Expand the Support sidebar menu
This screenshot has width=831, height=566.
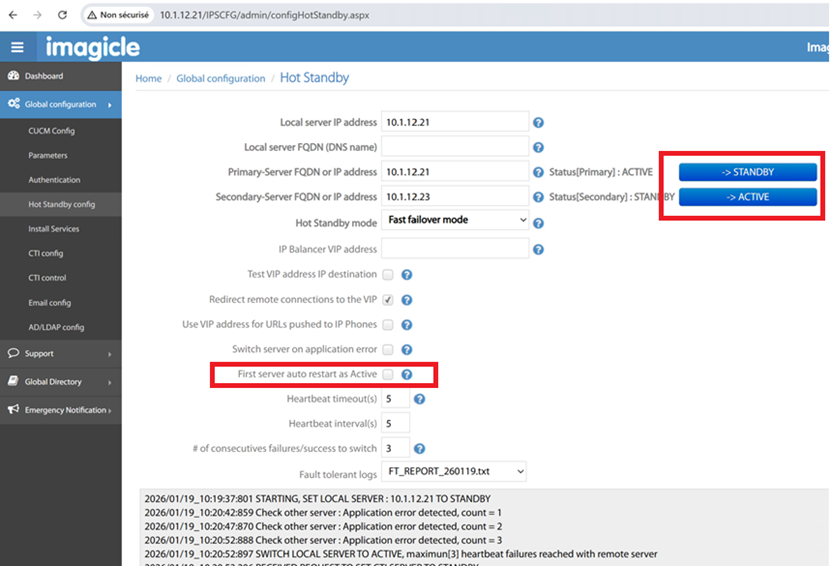60,353
